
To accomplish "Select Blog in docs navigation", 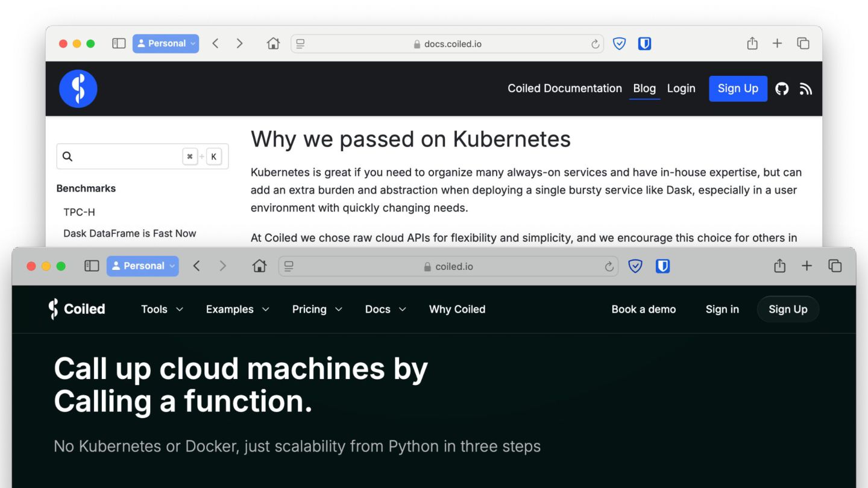I will 644,89.
